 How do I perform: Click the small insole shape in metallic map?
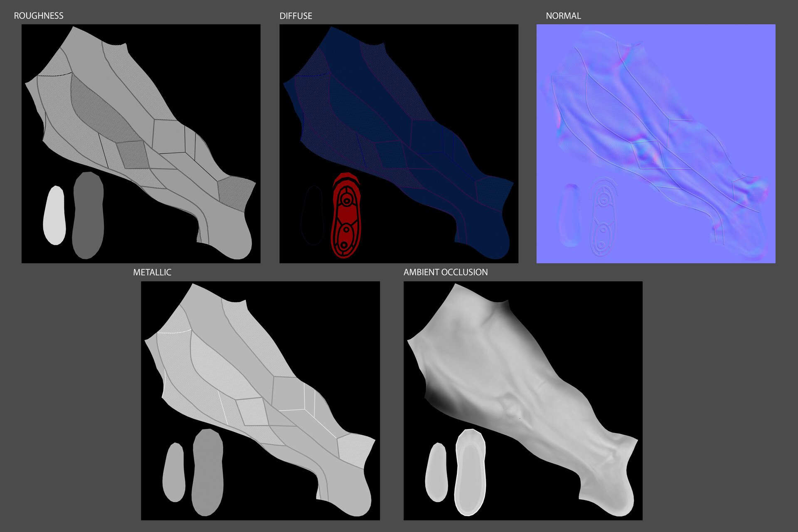[x=174, y=472]
